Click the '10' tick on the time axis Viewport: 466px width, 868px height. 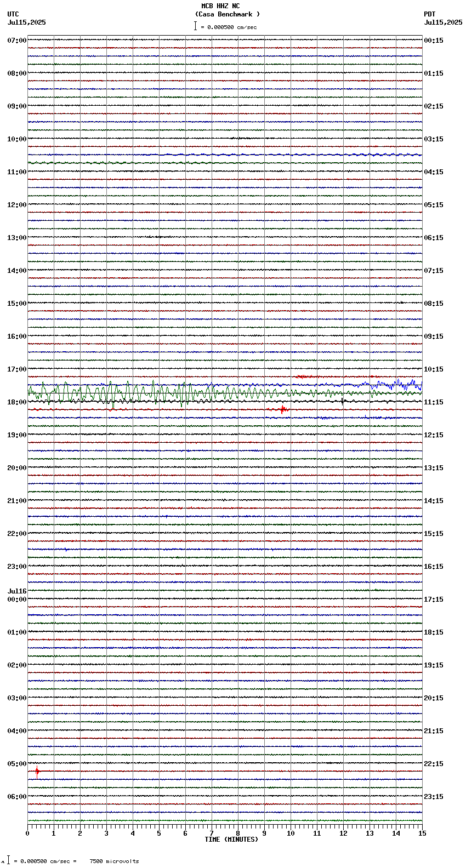[x=291, y=833]
